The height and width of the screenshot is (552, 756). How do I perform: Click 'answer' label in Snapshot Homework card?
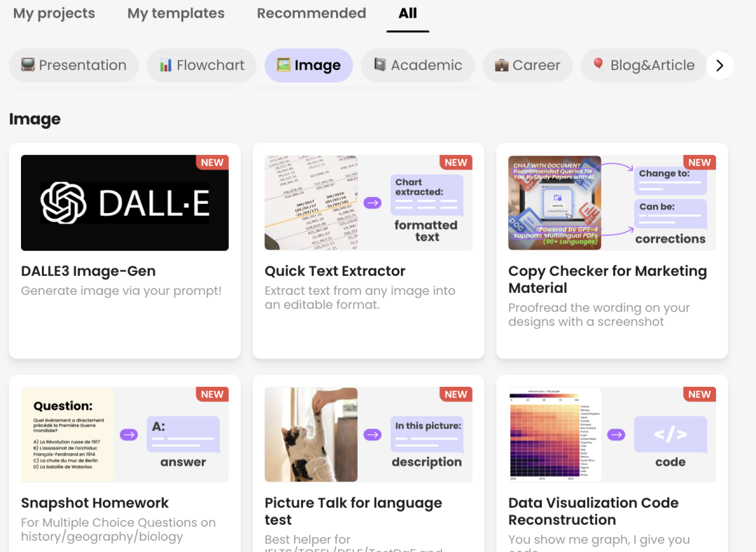click(x=183, y=462)
